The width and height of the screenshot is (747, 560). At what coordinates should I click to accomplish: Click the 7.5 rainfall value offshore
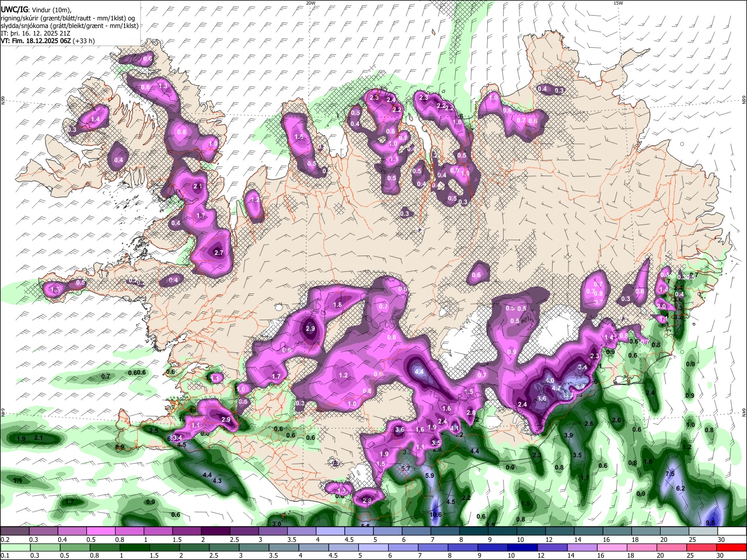(670, 474)
